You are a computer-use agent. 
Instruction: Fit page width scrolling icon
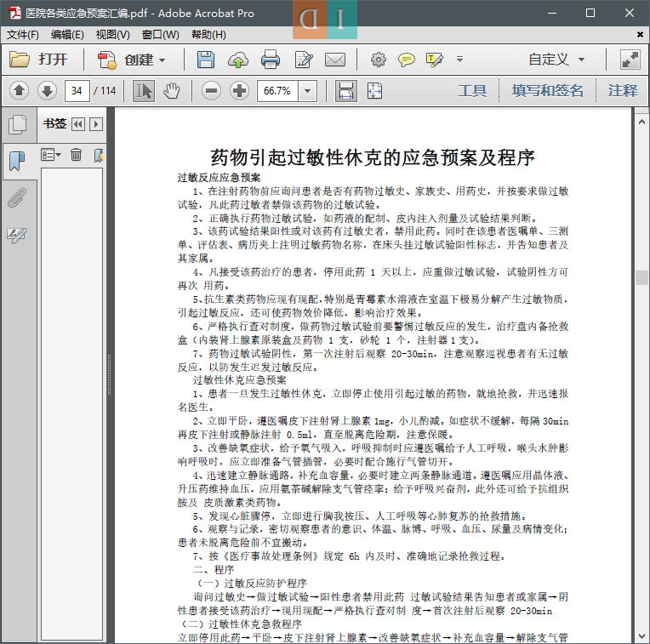coord(346,91)
